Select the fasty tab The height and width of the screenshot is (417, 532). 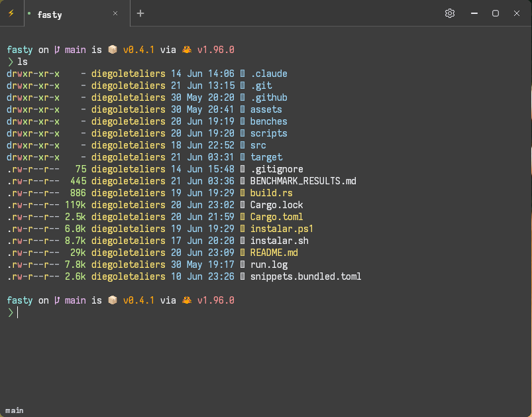[x=77, y=13]
